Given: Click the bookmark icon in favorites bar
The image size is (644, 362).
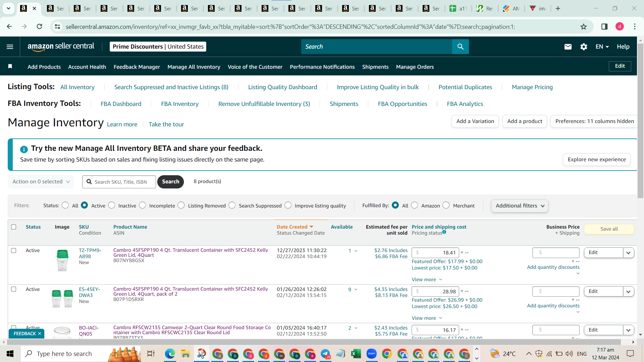Looking at the screenshot, I should (10, 66).
